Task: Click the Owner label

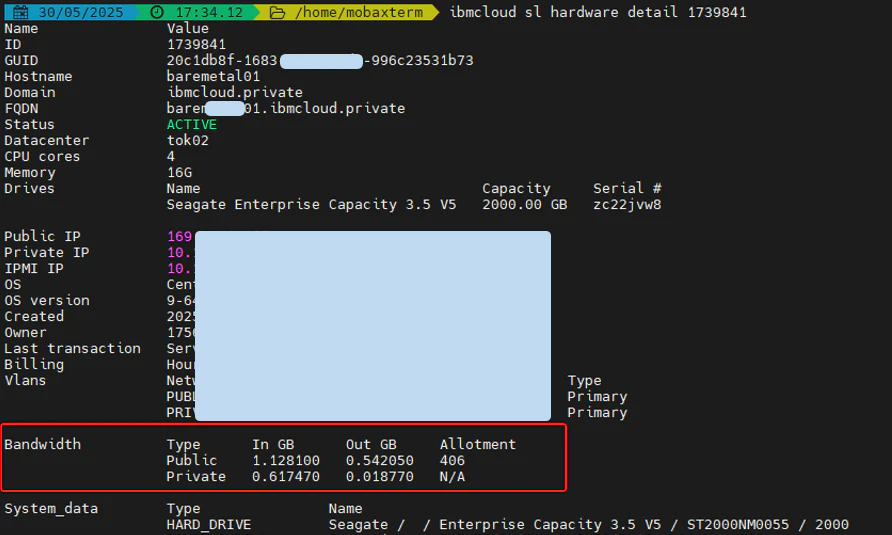Action: click(26, 332)
